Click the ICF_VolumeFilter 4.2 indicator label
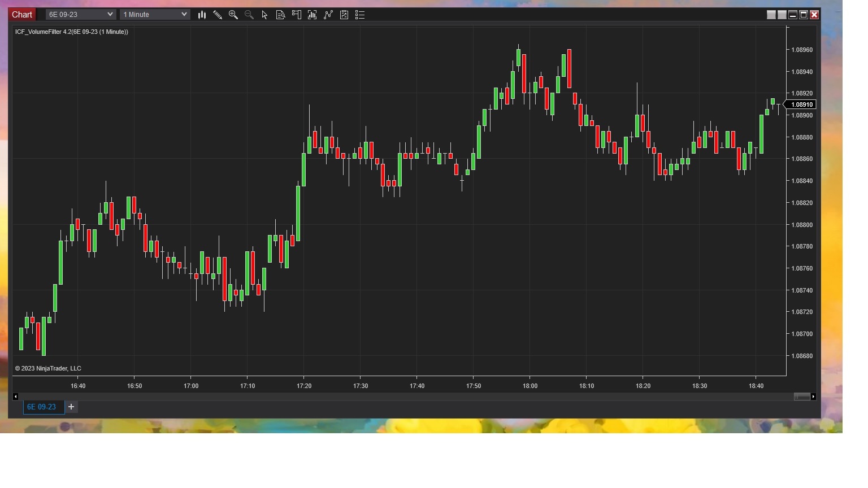 [71, 32]
